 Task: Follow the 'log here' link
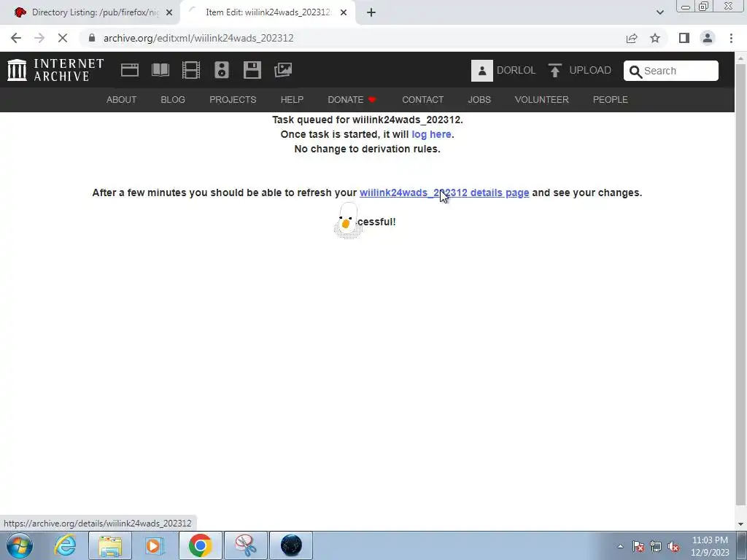tap(432, 134)
